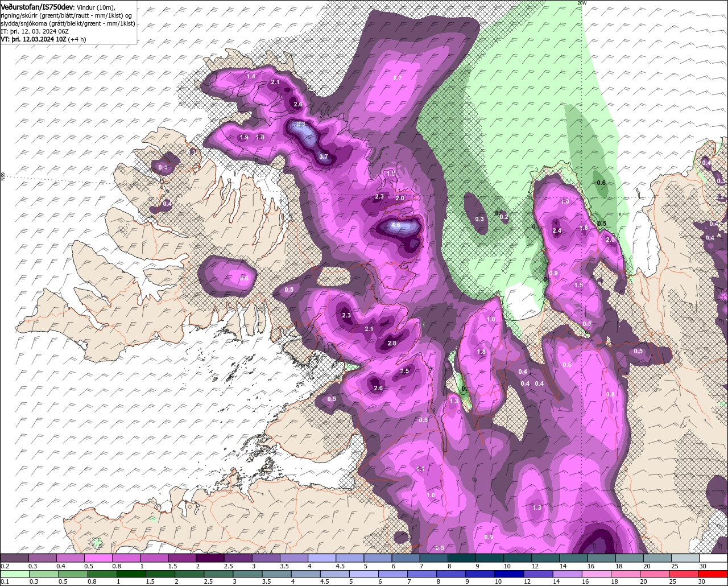Click the "20W" longitude label
The height and width of the screenshot is (586, 728).
tap(581, 3)
